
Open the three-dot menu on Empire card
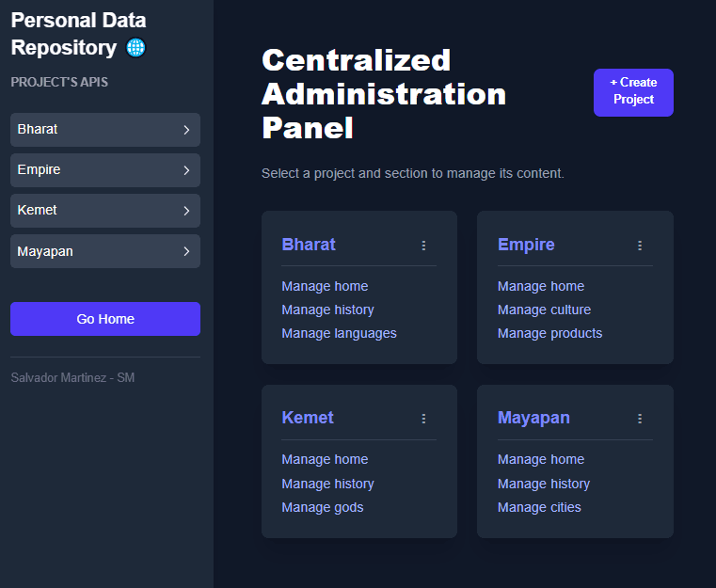[640, 246]
